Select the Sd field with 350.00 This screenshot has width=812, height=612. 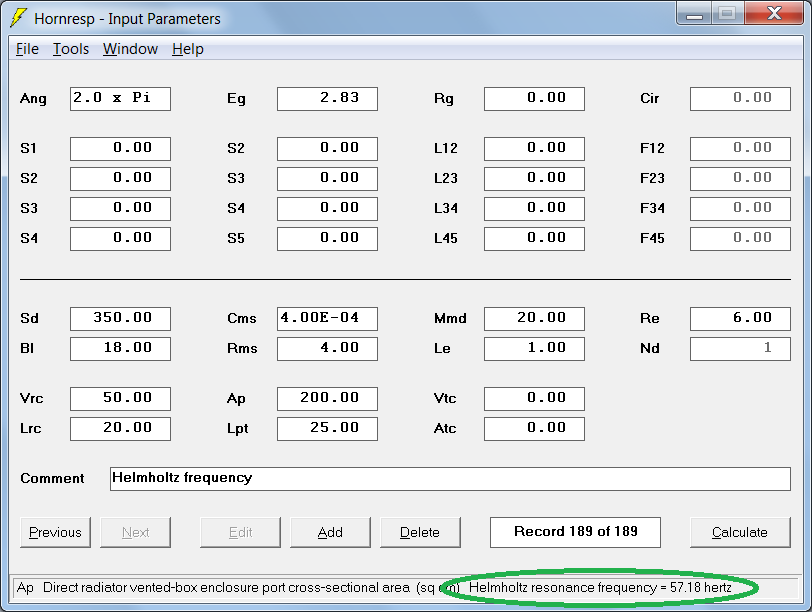click(x=120, y=318)
